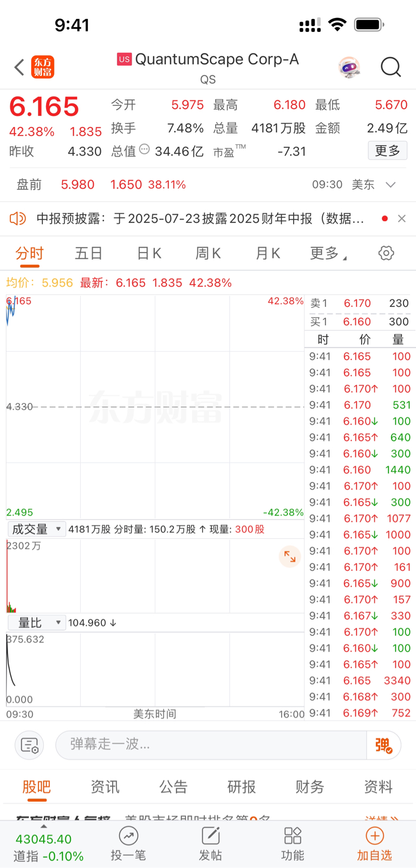This screenshot has height=868, width=416.
Task: Tap the info icon beside 总值
Action: tap(144, 149)
